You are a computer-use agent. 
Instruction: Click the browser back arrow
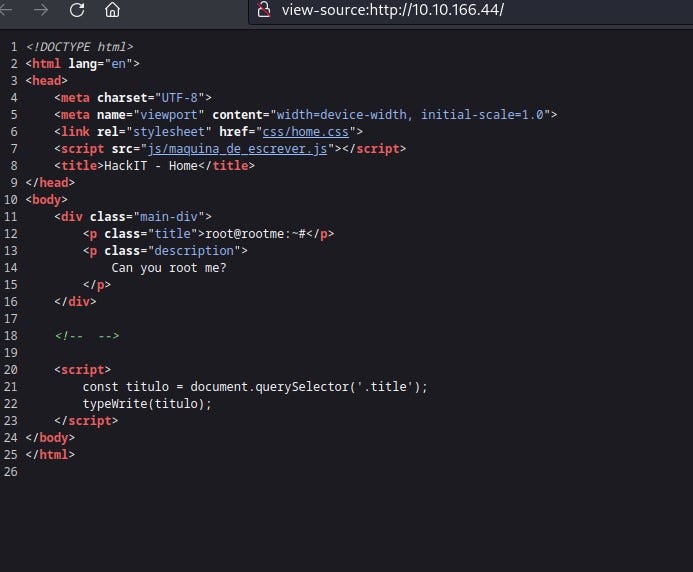(8, 10)
